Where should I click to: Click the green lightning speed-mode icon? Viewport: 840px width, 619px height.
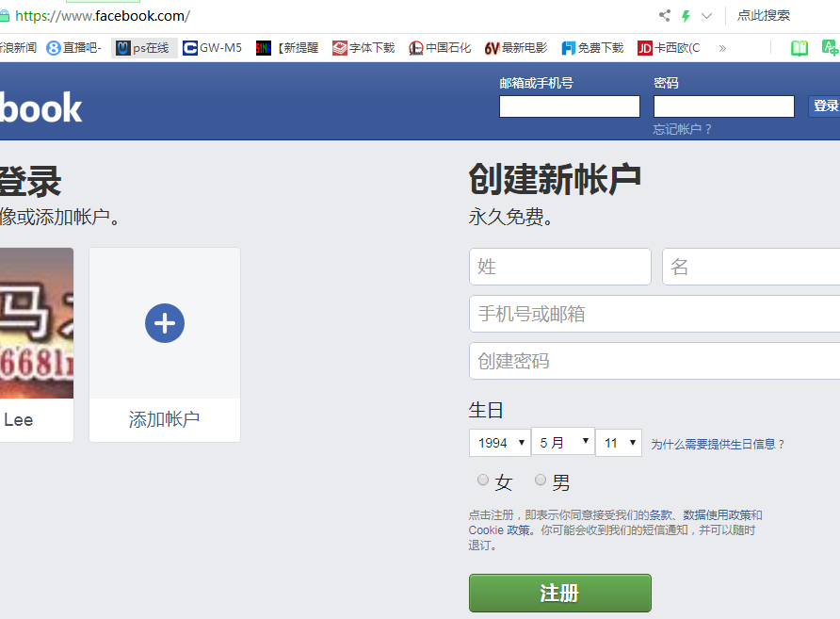[686, 15]
